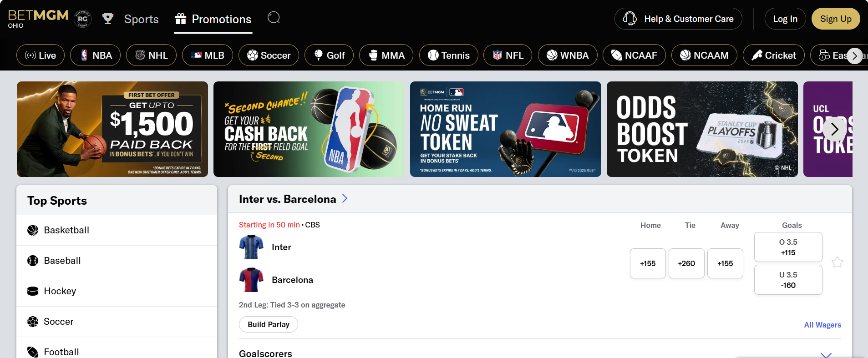Open Basketball in Top Sports
The width and height of the screenshot is (868, 358).
pos(117,230)
